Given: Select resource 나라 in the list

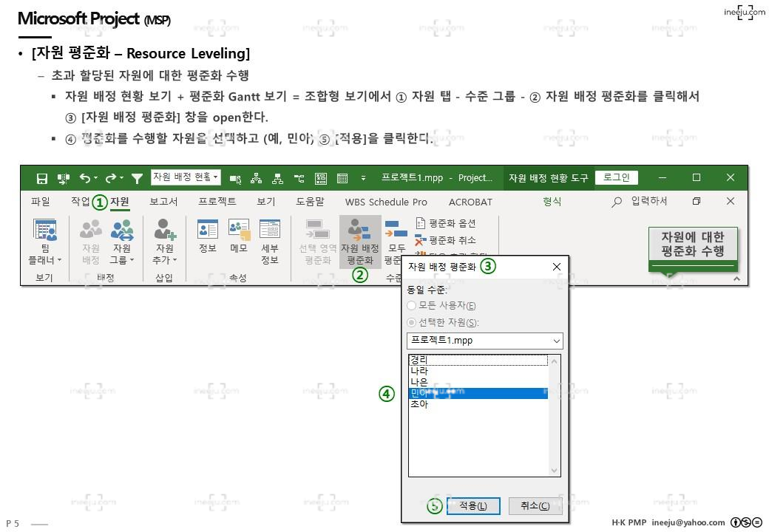Looking at the screenshot, I should click(x=478, y=371).
